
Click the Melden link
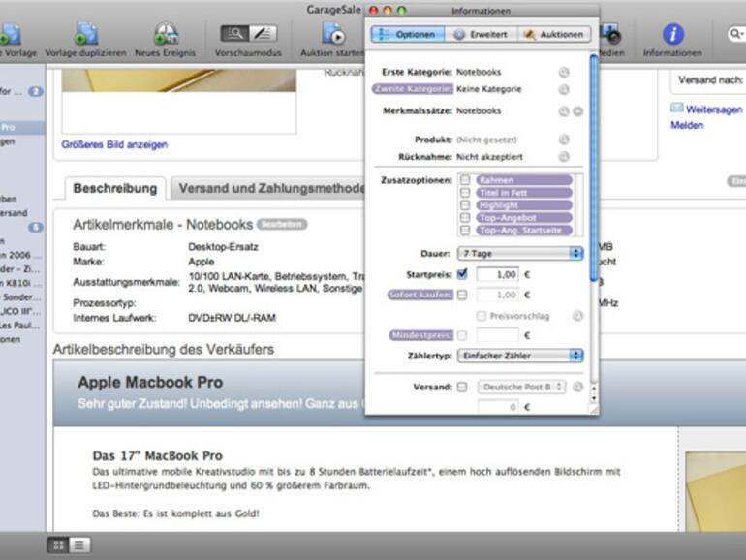pos(687,125)
